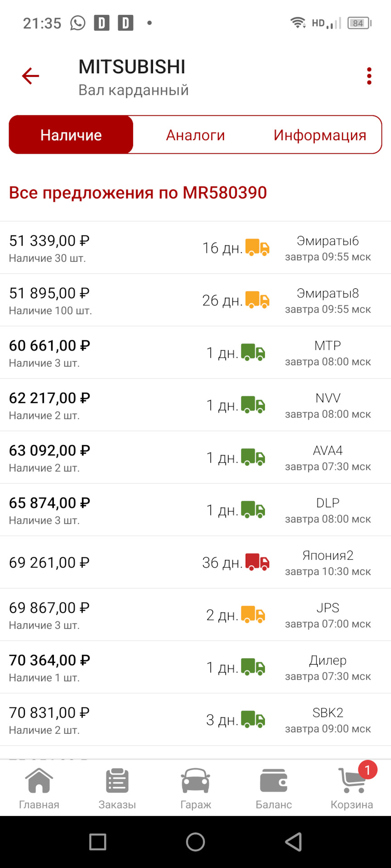Tap the orange truck icon on Эмираты6 row

tap(257, 247)
